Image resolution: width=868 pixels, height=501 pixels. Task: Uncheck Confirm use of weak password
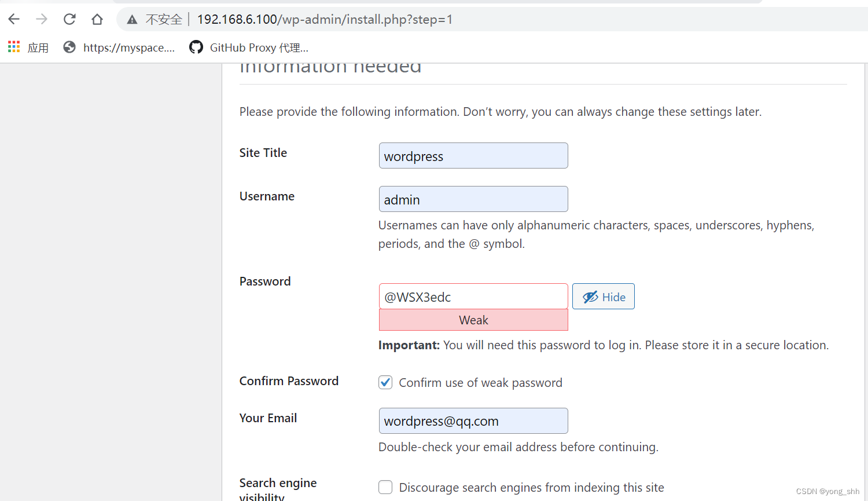385,382
